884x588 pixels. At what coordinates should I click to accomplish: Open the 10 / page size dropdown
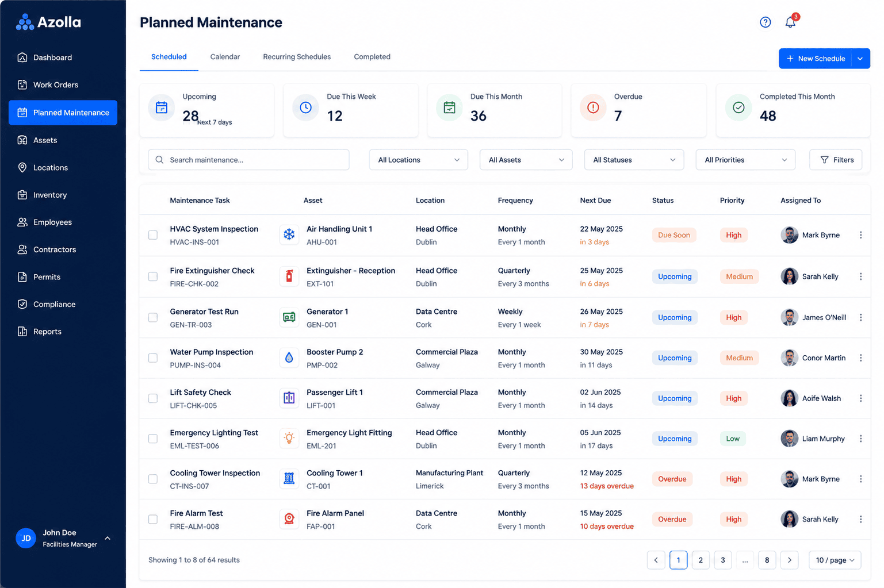click(835, 560)
